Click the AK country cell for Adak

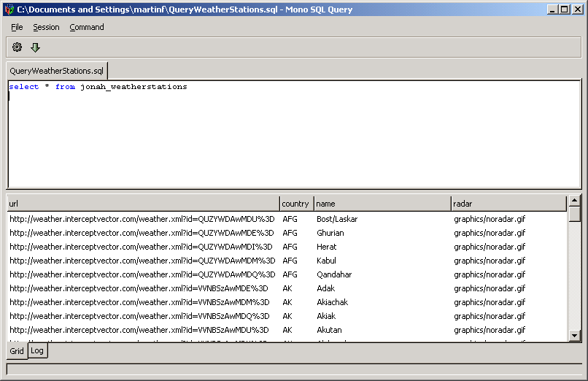point(287,288)
